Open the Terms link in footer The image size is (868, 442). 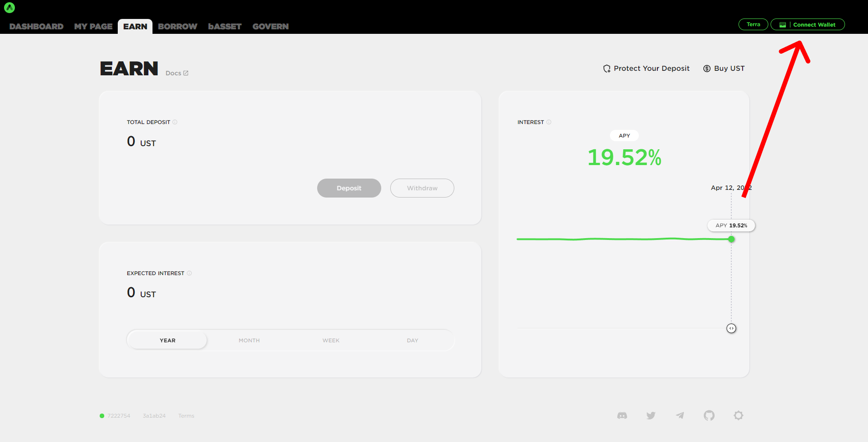click(x=186, y=416)
